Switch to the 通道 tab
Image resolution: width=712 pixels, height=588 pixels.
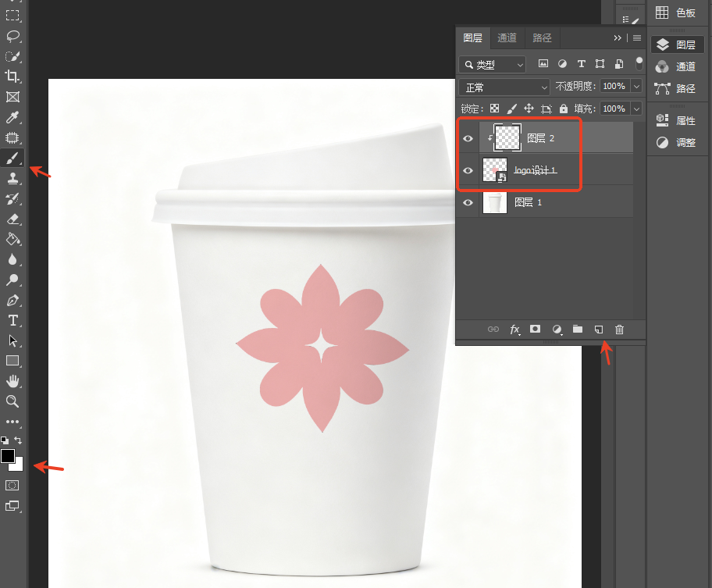(x=507, y=37)
